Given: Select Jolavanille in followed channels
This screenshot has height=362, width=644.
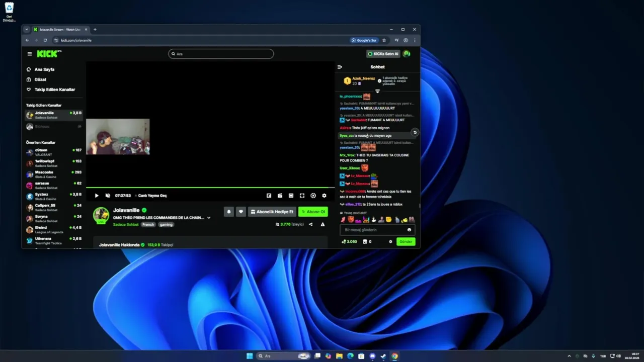Looking at the screenshot, I should pyautogui.click(x=54, y=115).
